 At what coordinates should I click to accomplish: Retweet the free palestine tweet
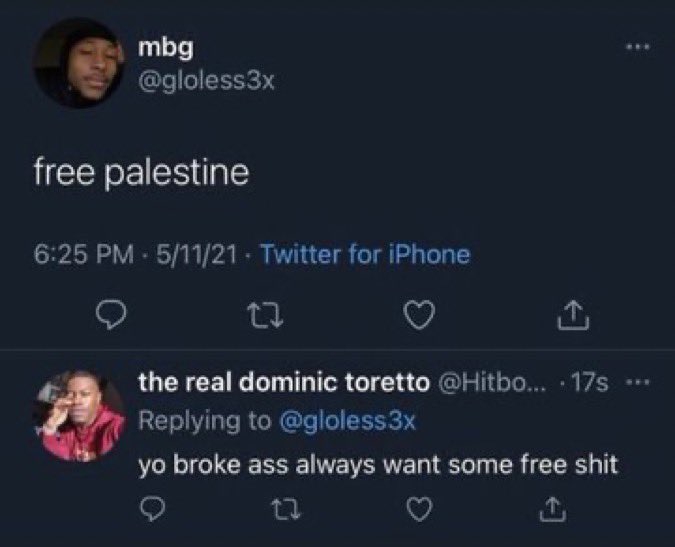[264, 315]
